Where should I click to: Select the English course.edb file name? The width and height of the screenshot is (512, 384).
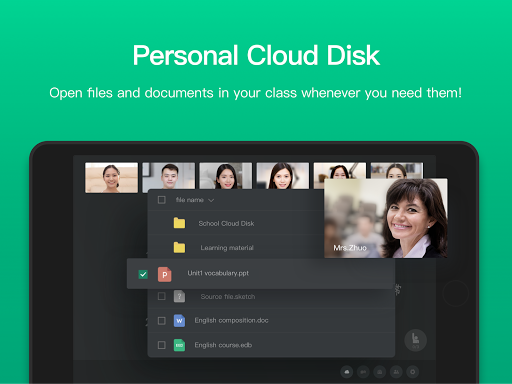[223, 345]
